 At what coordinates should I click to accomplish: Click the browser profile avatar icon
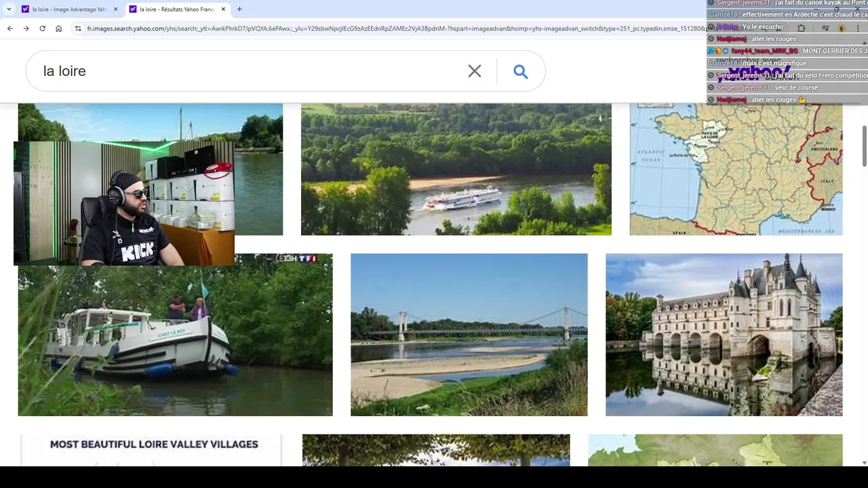tap(842, 28)
